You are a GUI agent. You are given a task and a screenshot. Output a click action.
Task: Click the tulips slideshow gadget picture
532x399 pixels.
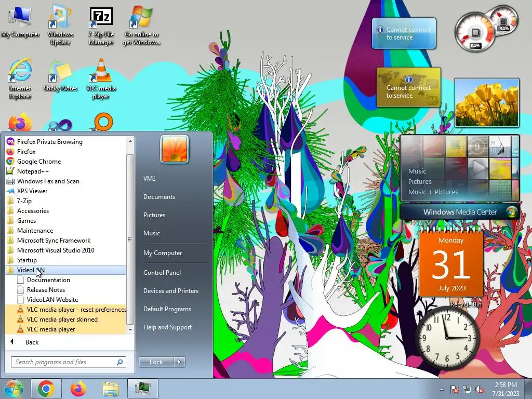486,103
